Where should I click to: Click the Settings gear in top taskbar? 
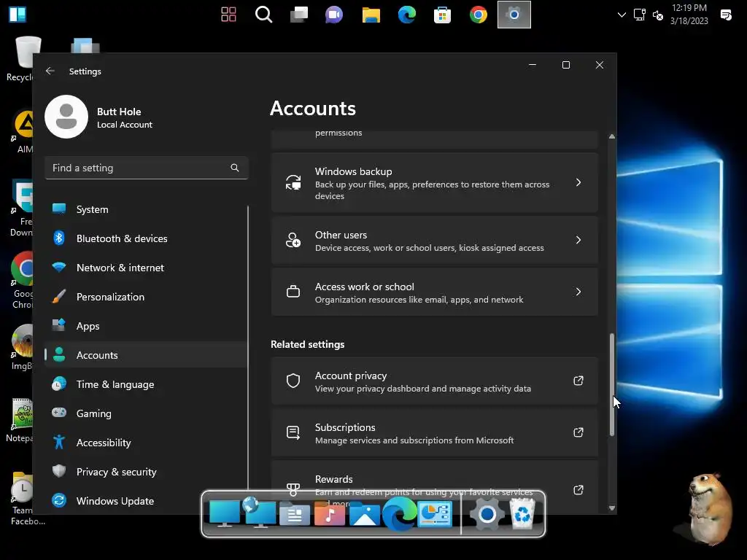[514, 15]
